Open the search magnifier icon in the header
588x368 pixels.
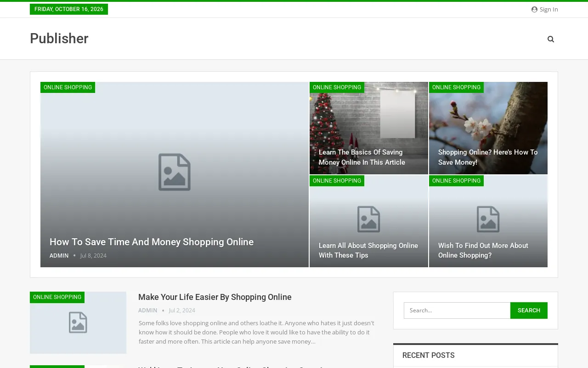[x=551, y=39]
